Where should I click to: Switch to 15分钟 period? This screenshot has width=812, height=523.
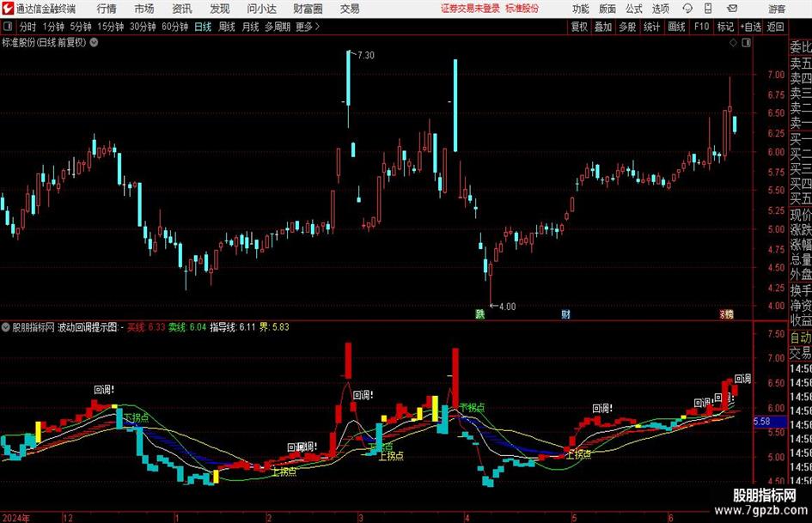[111, 27]
